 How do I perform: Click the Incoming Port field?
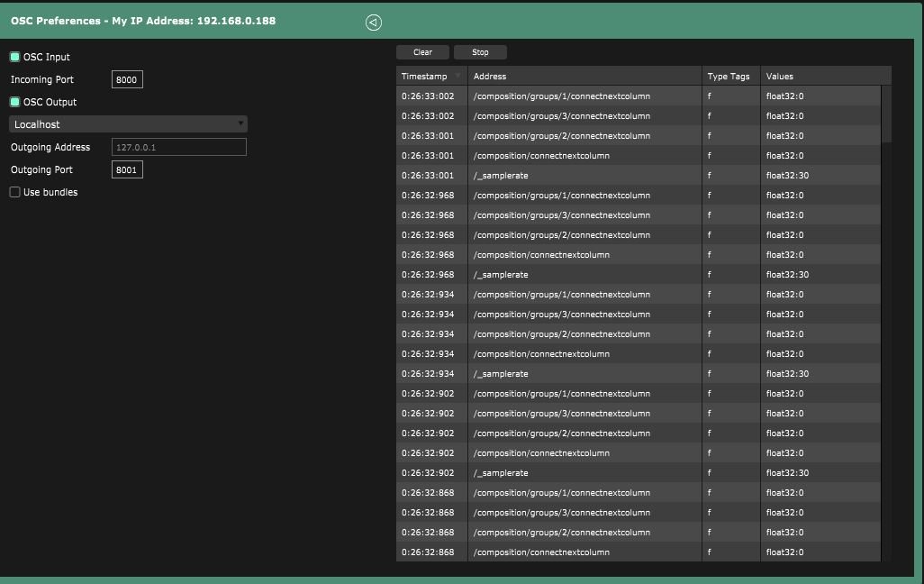click(x=127, y=79)
